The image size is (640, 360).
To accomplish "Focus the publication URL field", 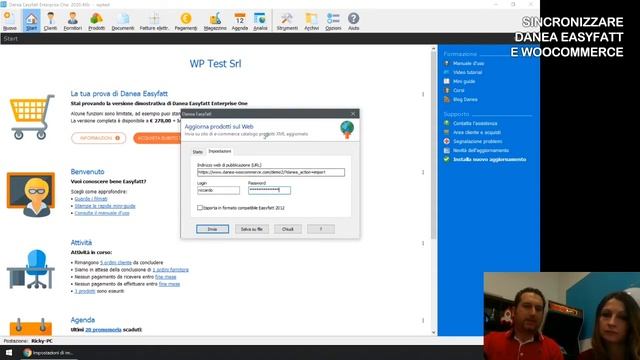I will [x=271, y=172].
